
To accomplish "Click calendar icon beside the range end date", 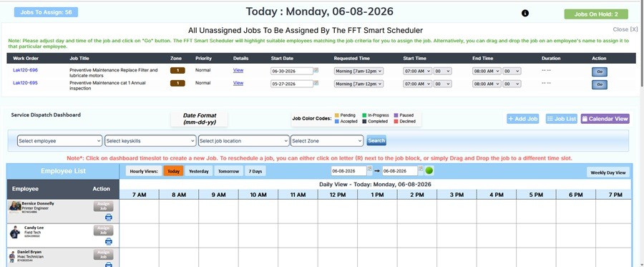I will 421,168.
